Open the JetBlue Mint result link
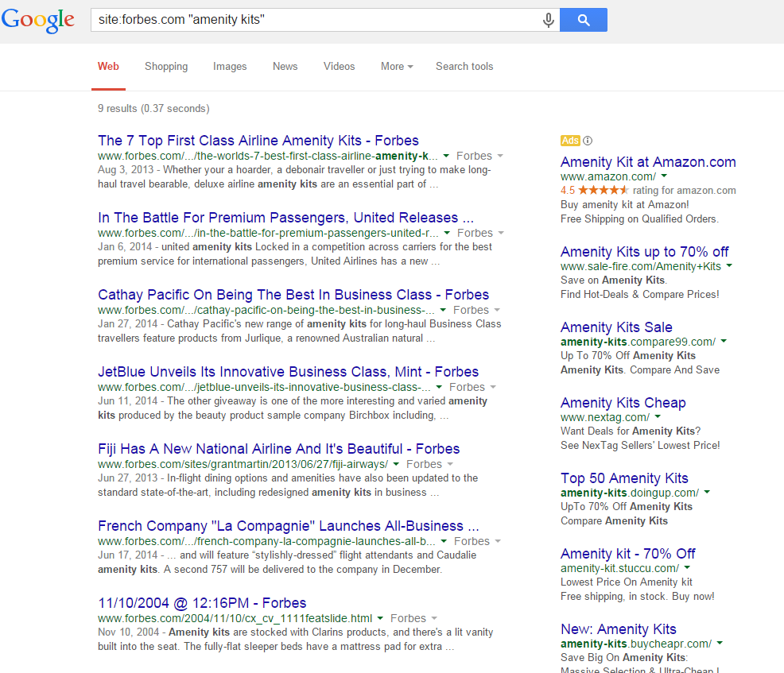 pyautogui.click(x=289, y=372)
